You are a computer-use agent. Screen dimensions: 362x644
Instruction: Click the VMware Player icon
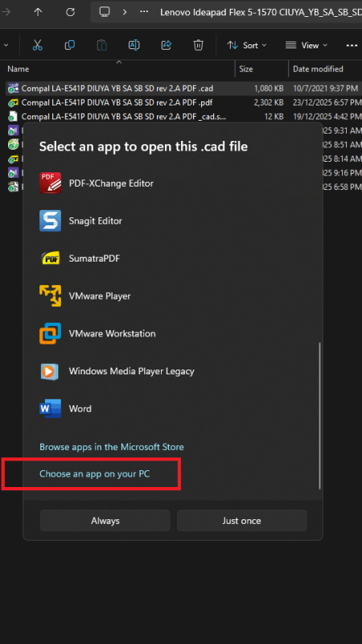[50, 295]
